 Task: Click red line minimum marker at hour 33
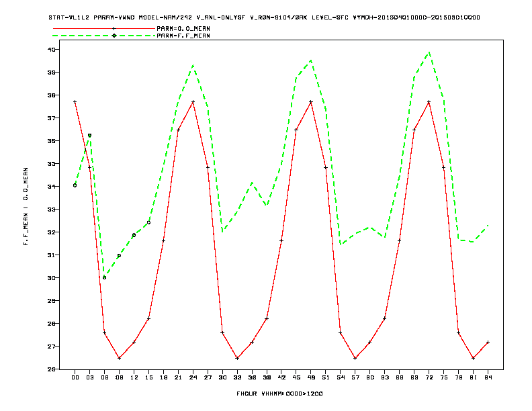coord(237,358)
